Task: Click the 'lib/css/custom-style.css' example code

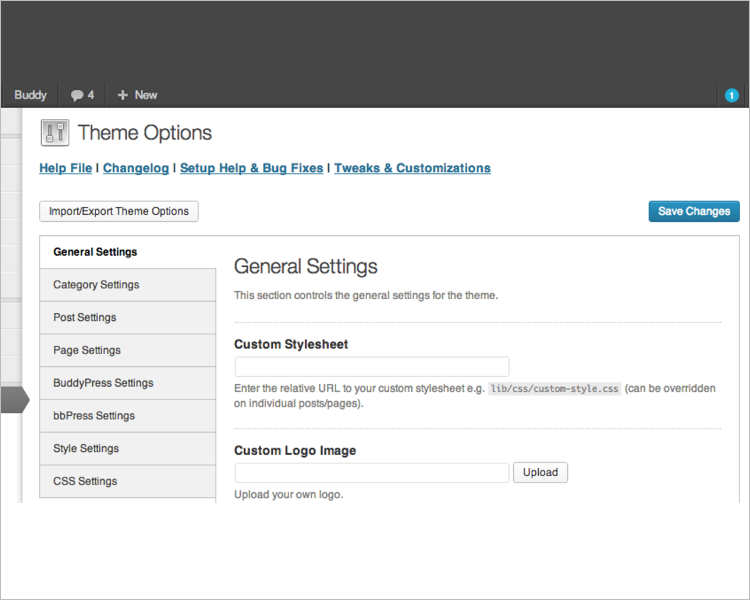Action: point(554,389)
